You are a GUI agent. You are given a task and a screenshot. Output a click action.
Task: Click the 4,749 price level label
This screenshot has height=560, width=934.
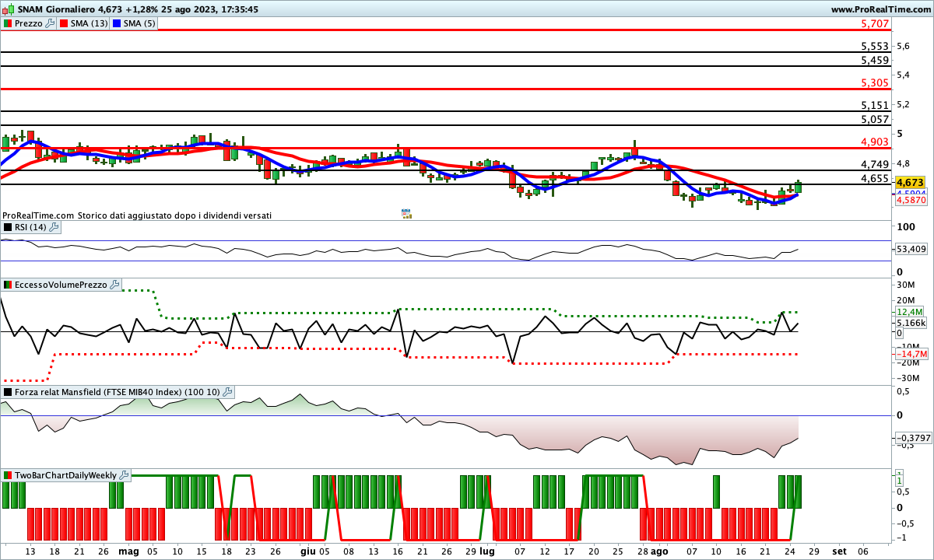coord(875,164)
